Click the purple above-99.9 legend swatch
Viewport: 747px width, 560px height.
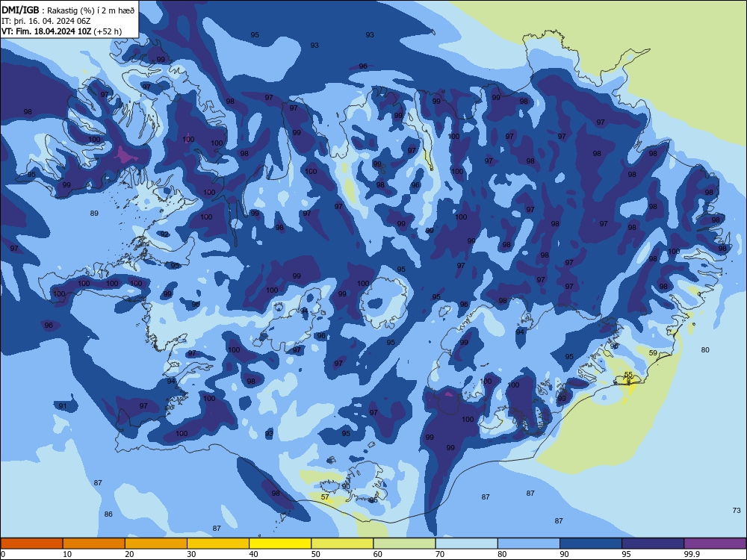click(715, 544)
